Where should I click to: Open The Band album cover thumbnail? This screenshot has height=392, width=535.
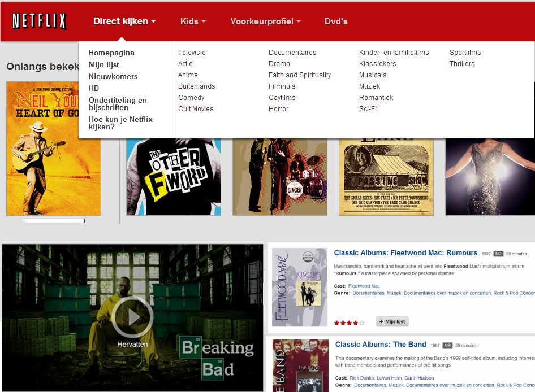click(300, 366)
